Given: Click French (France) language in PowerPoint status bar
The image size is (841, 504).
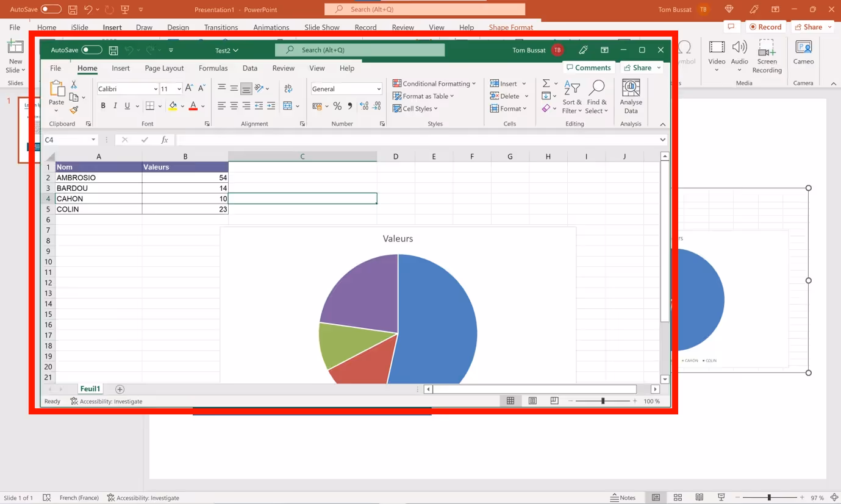Looking at the screenshot, I should (x=79, y=498).
